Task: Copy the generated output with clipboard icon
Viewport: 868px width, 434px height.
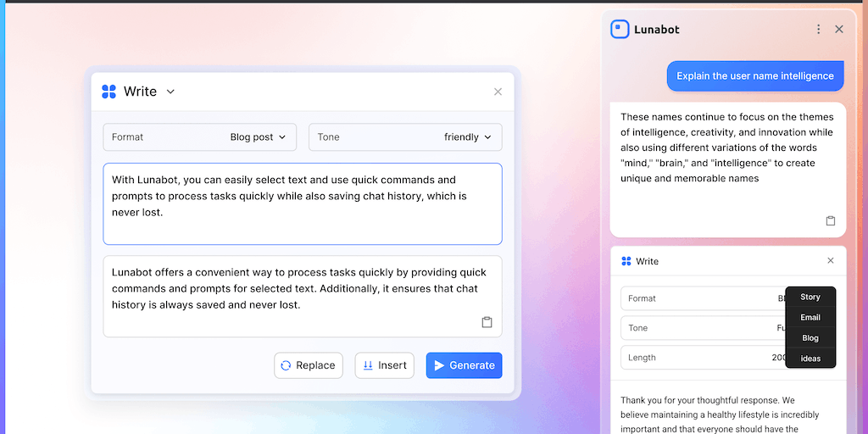Action: [x=487, y=322]
